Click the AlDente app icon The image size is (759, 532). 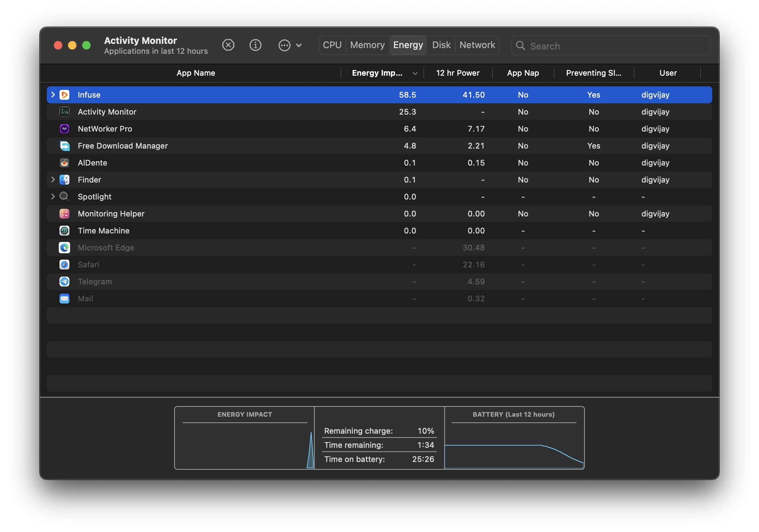(x=64, y=163)
